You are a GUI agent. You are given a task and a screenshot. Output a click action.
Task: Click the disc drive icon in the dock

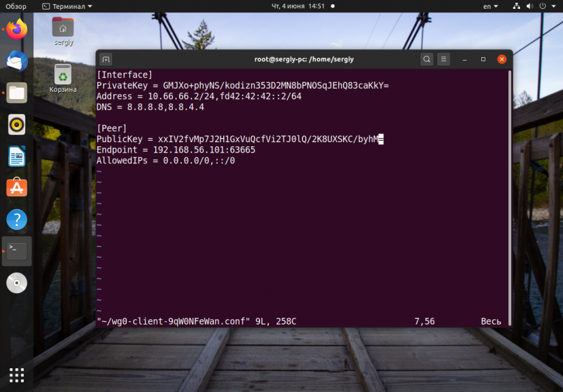[x=17, y=283]
